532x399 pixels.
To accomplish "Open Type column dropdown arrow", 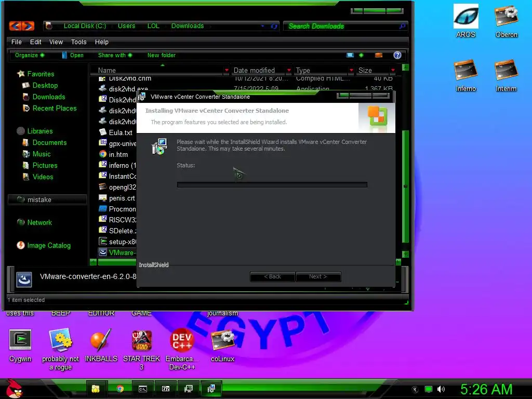I will tap(351, 70).
